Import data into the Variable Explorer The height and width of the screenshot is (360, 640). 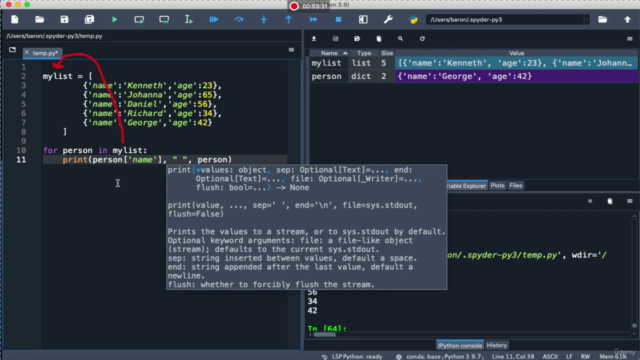pyautogui.click(x=314, y=39)
